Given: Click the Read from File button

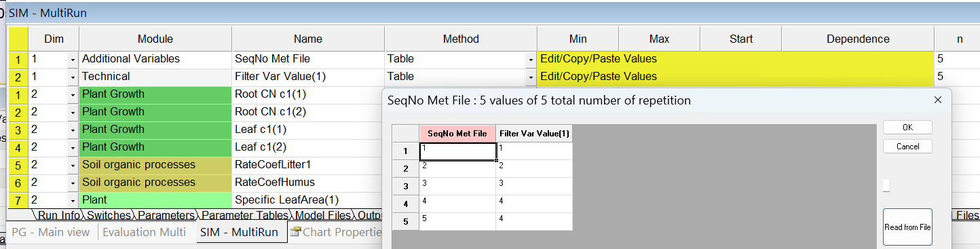Looking at the screenshot, I should [x=907, y=227].
